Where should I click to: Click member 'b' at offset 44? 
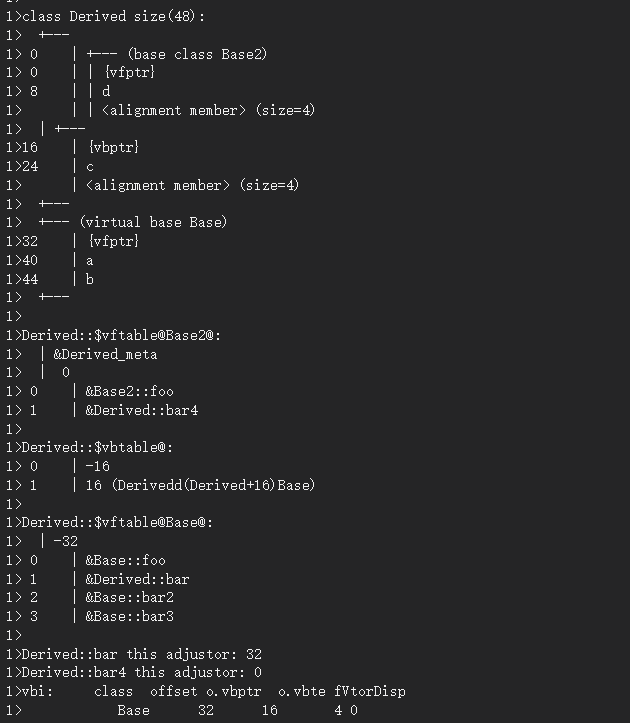coord(90,279)
